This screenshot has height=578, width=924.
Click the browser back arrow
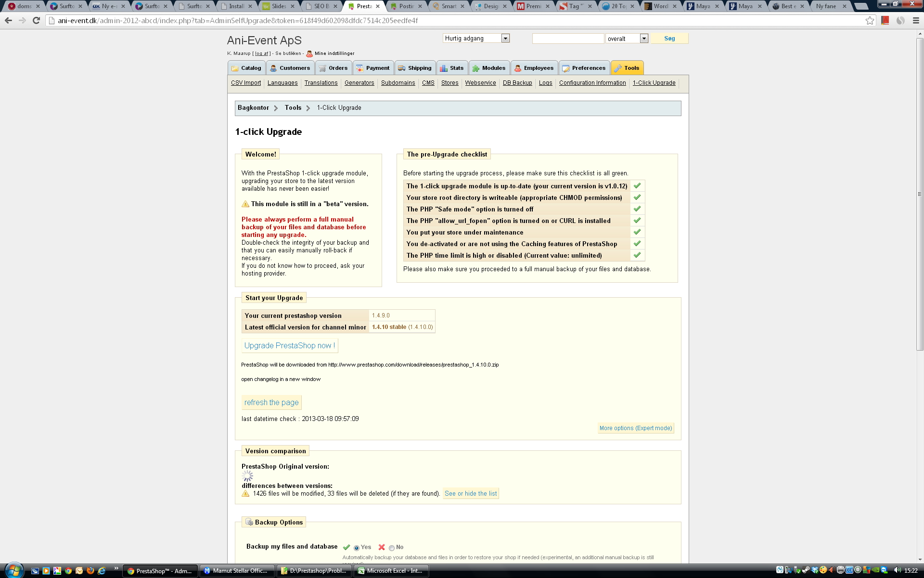click(x=8, y=20)
